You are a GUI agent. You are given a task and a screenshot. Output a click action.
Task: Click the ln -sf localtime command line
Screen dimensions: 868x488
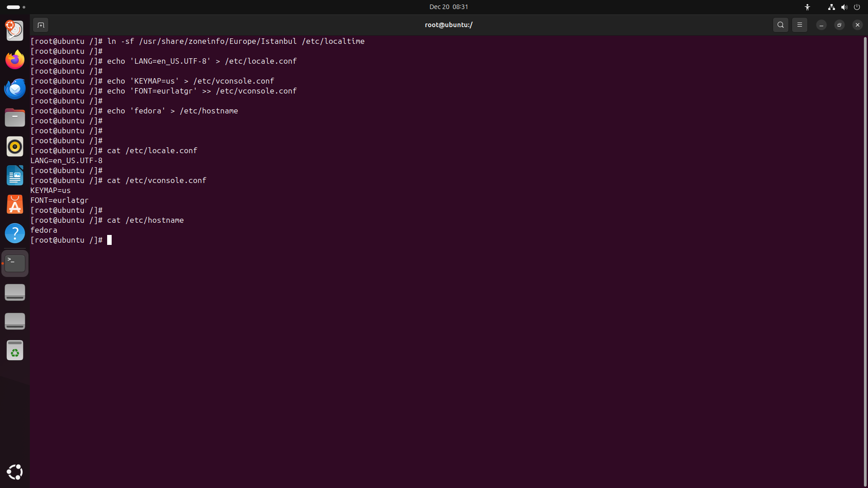pos(198,41)
